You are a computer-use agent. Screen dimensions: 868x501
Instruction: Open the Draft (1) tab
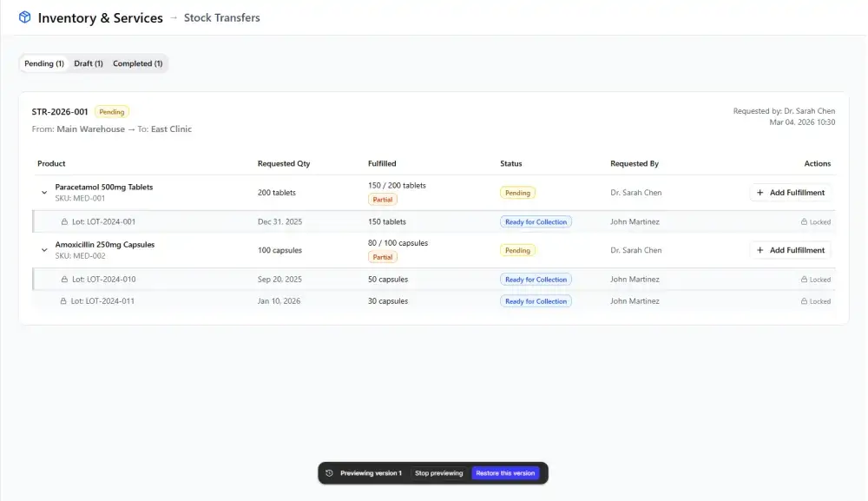coord(89,63)
